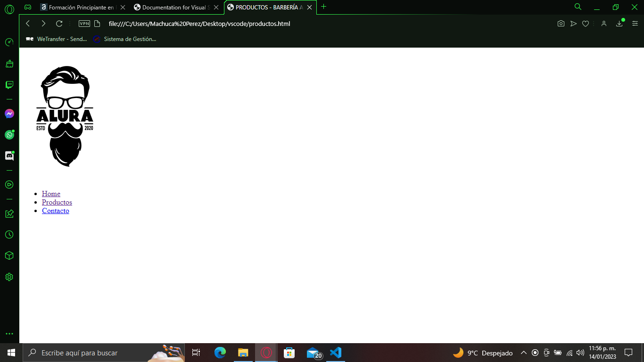Open GX Cleaner in the sidebar

tap(9, 64)
